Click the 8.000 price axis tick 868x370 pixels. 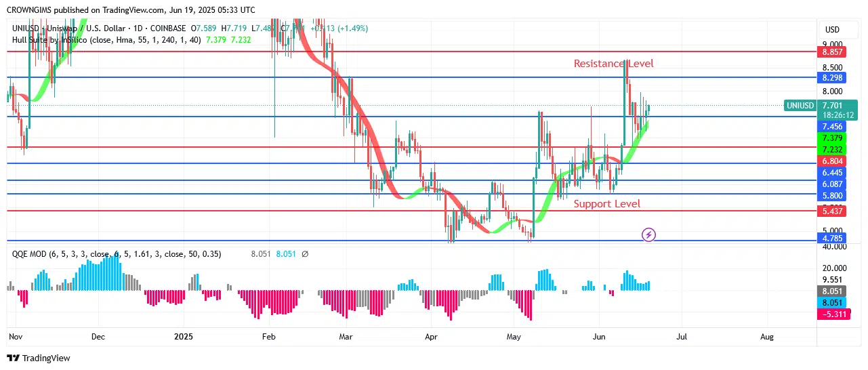point(832,91)
